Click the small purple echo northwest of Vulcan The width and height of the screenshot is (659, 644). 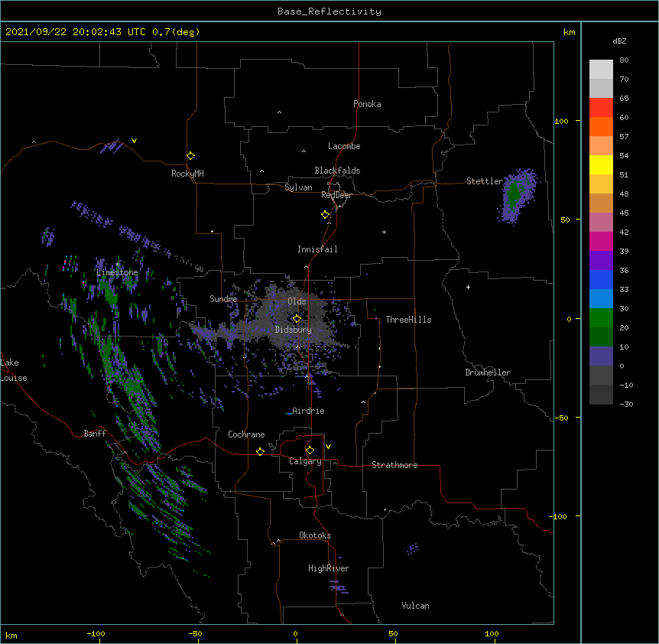pyautogui.click(x=413, y=548)
